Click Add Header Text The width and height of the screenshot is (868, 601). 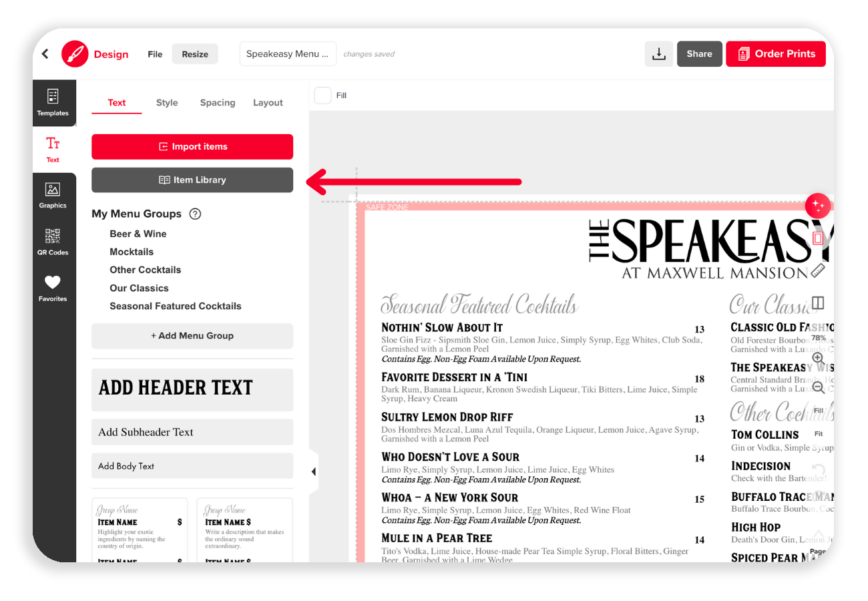point(192,389)
